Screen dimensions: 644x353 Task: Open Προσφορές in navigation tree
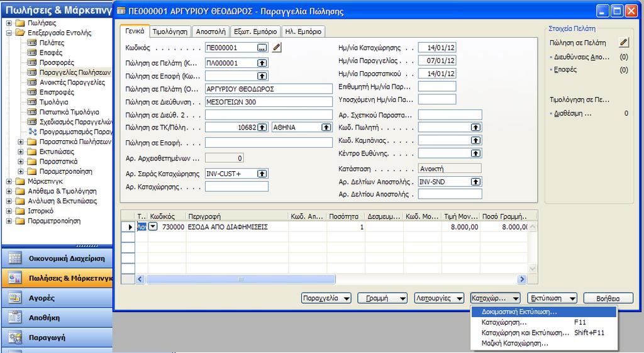click(x=57, y=62)
